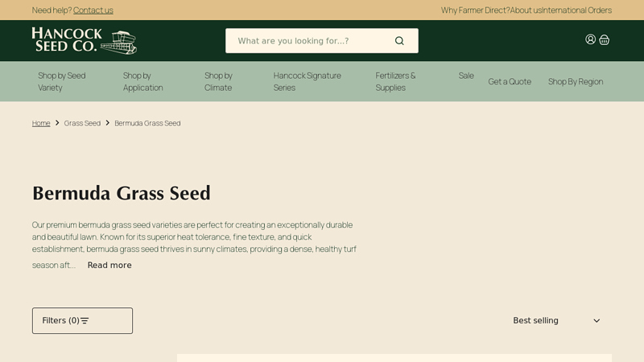The height and width of the screenshot is (362, 644).
Task: Open Shop by Climate menu
Action: 218,81
